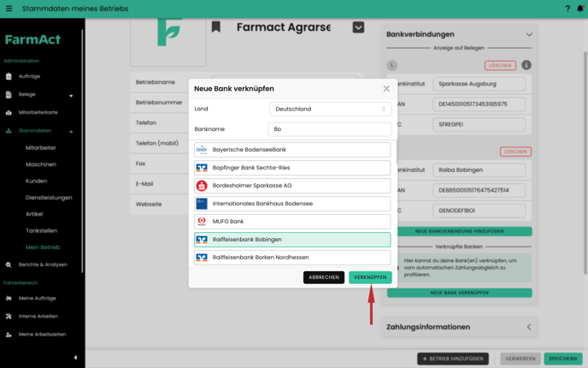Click the Berichte & Analysen magnifier icon
This screenshot has height=368, width=588.
(9, 264)
